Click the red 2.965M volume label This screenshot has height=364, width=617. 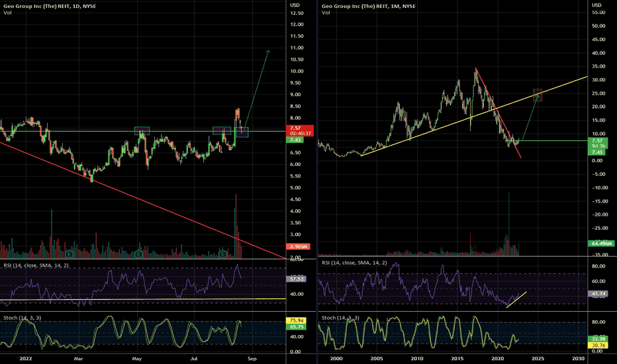(x=299, y=246)
